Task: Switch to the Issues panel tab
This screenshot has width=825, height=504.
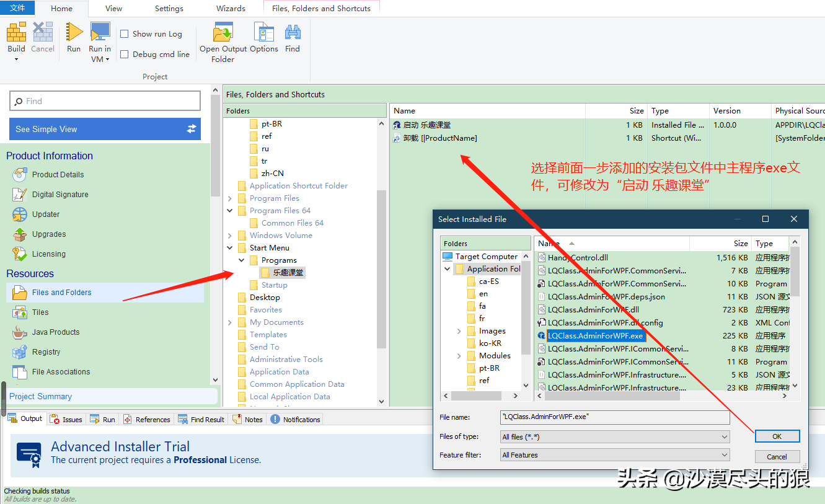Action: [66, 420]
